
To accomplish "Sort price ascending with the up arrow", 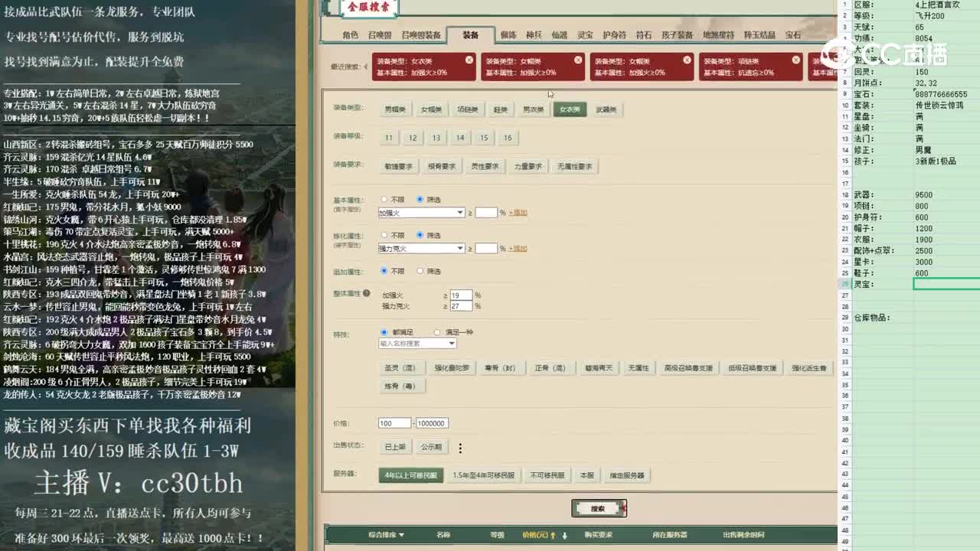I will click(553, 535).
